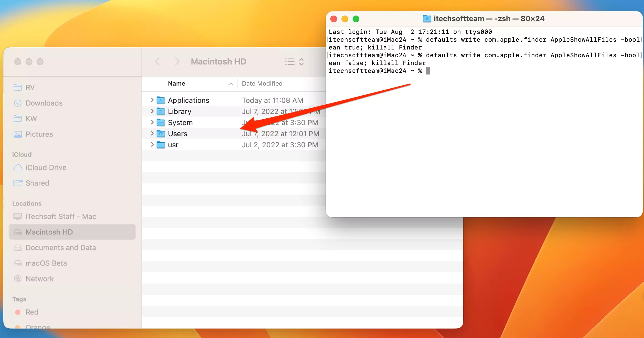Open macOS Beta volume
Screen dimensions: 644x338
(x=72, y=263)
